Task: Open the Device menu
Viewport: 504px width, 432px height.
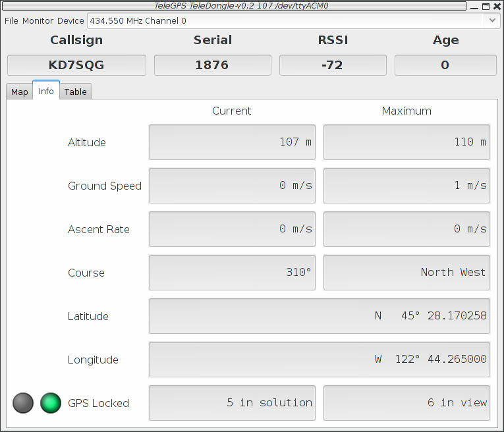Action: 70,20
